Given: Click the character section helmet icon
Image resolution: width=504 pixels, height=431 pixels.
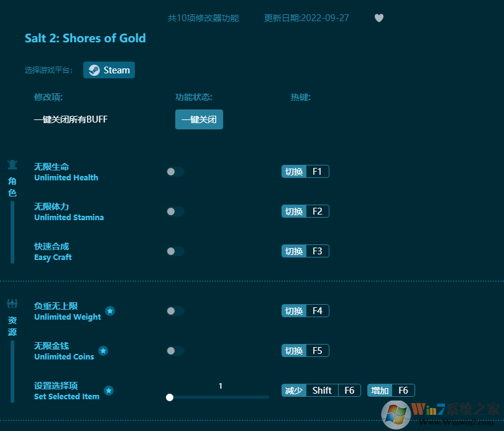Looking at the screenshot, I should coord(12,164).
